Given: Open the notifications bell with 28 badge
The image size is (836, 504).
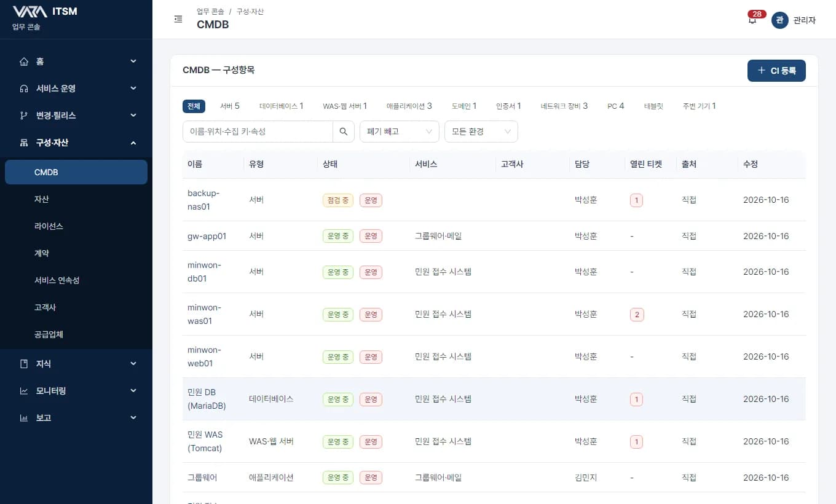Looking at the screenshot, I should [x=752, y=20].
